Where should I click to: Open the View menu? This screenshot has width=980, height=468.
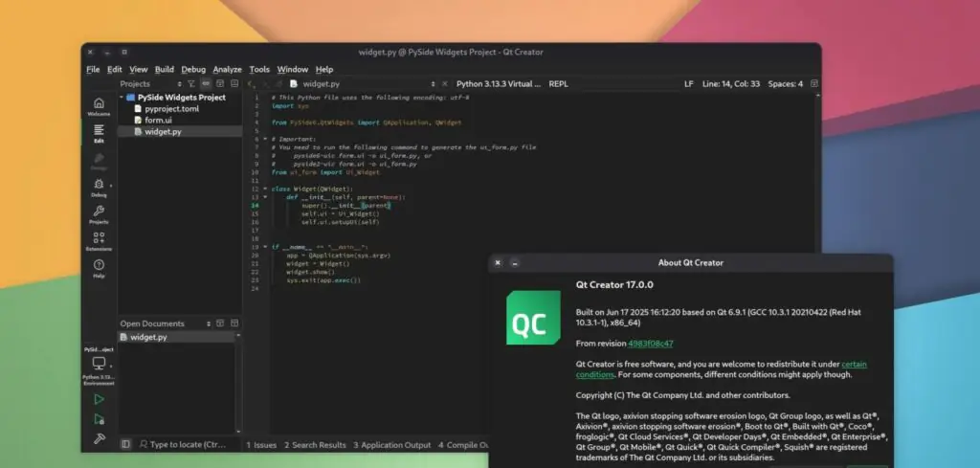(138, 69)
